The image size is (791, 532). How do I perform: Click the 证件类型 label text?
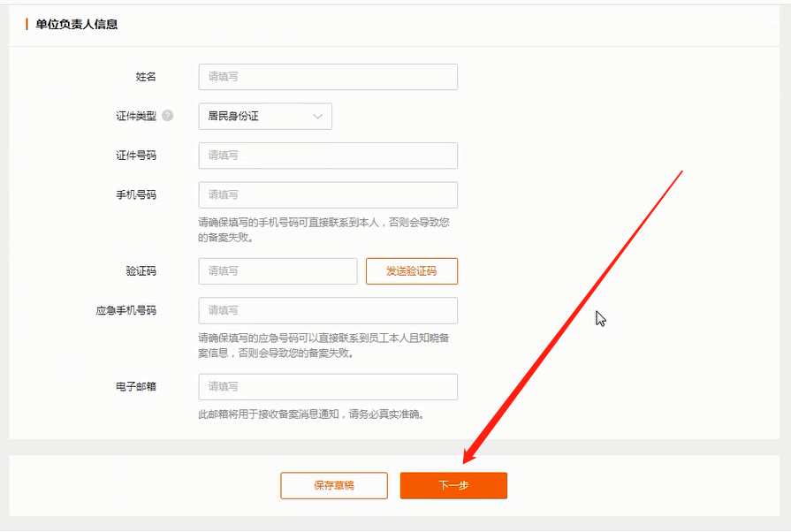[x=135, y=116]
